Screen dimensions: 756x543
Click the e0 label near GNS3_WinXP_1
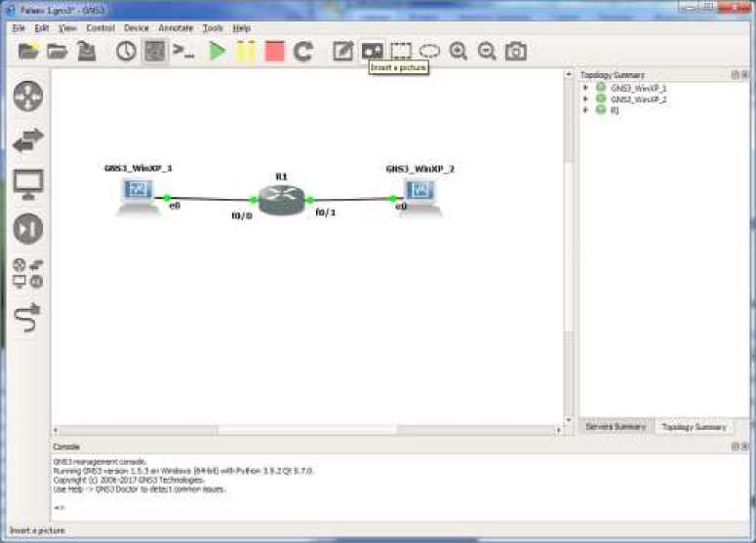[175, 206]
